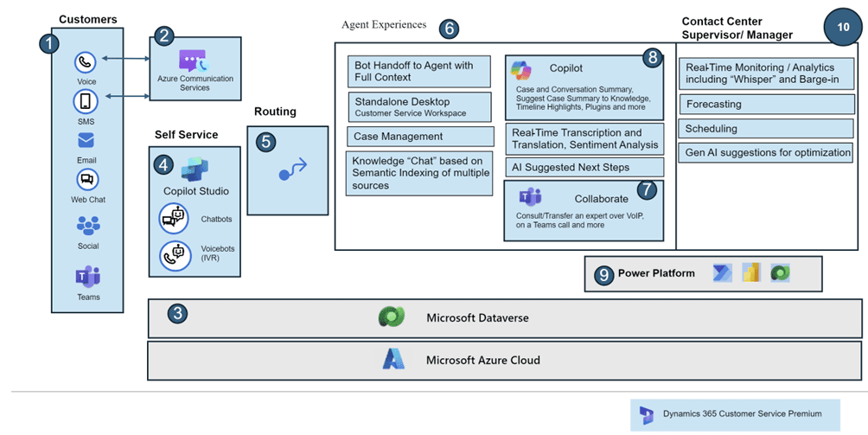Select the Real-Time Monitoring / Analytics box

pos(767,74)
